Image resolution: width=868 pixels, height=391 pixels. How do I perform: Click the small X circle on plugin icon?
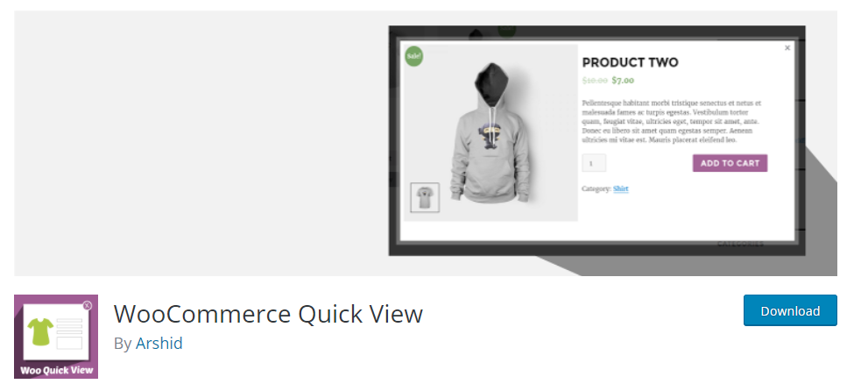[x=87, y=305]
